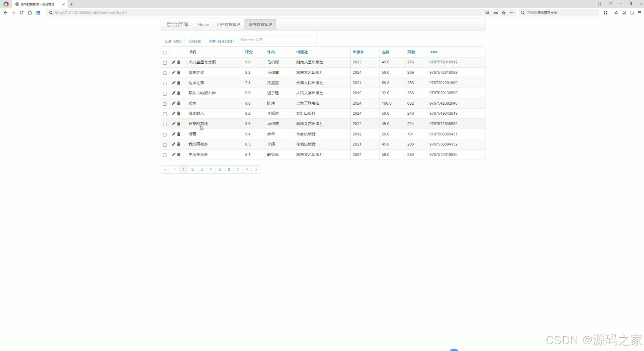Open browser hamburger menu at top right
This screenshot has width=644, height=351.
click(x=639, y=13)
